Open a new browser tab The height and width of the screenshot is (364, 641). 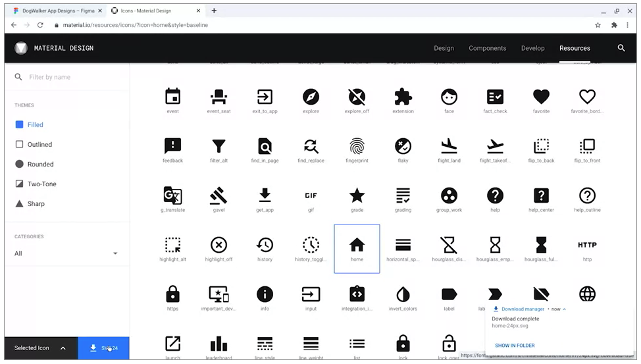click(x=214, y=11)
